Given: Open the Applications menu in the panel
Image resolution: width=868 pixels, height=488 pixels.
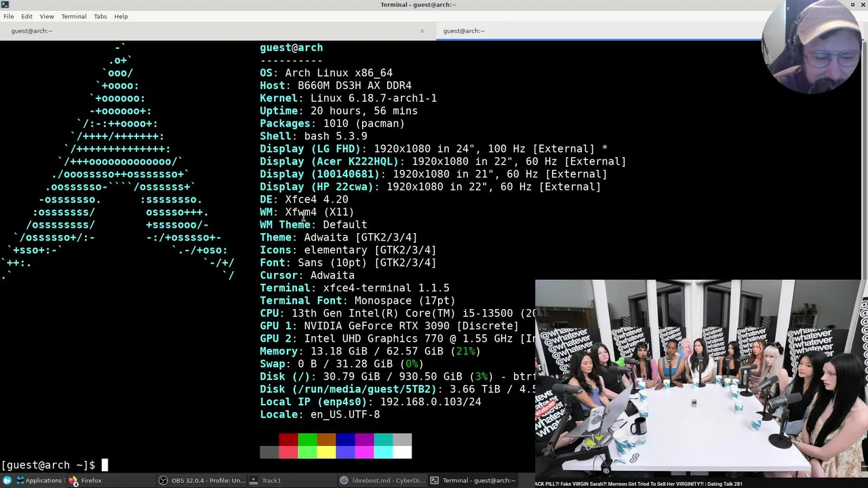Looking at the screenshot, I should coord(39,481).
